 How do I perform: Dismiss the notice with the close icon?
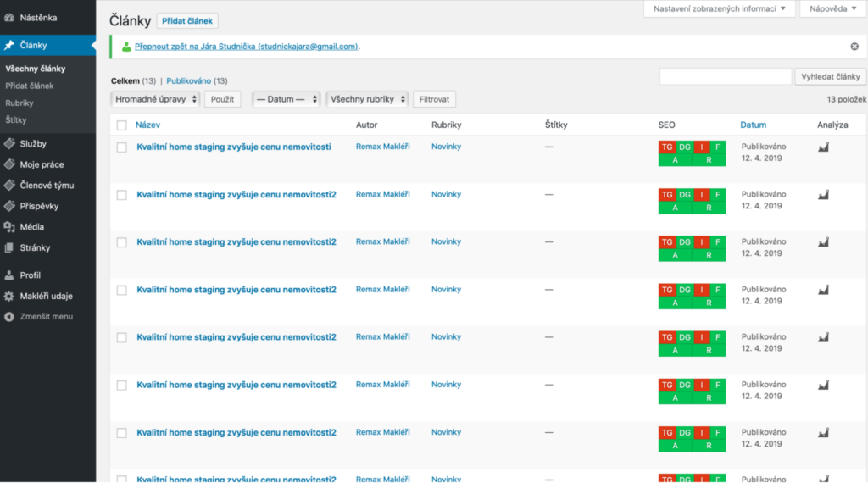[854, 47]
